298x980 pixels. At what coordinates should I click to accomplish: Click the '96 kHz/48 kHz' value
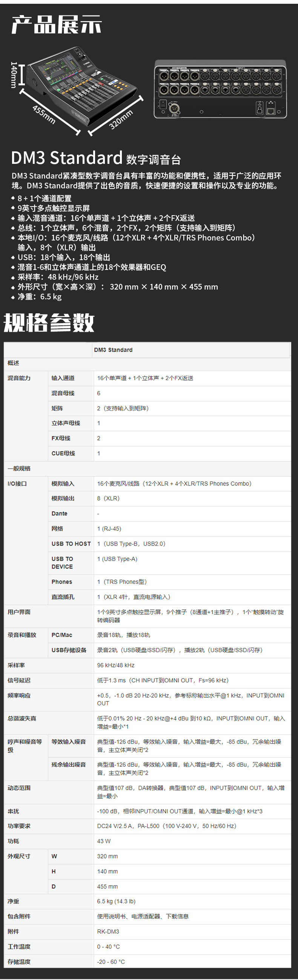click(115, 666)
